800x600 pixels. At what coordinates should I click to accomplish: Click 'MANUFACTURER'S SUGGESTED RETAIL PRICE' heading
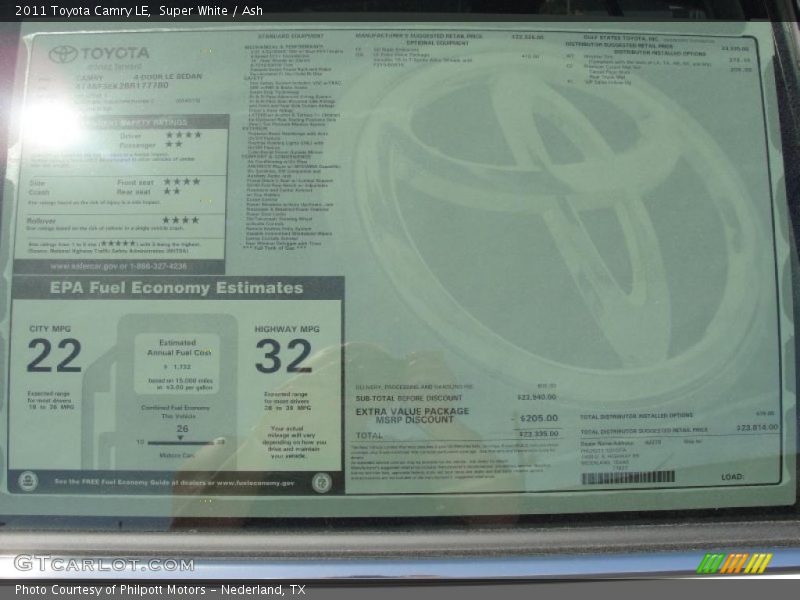pyautogui.click(x=418, y=36)
